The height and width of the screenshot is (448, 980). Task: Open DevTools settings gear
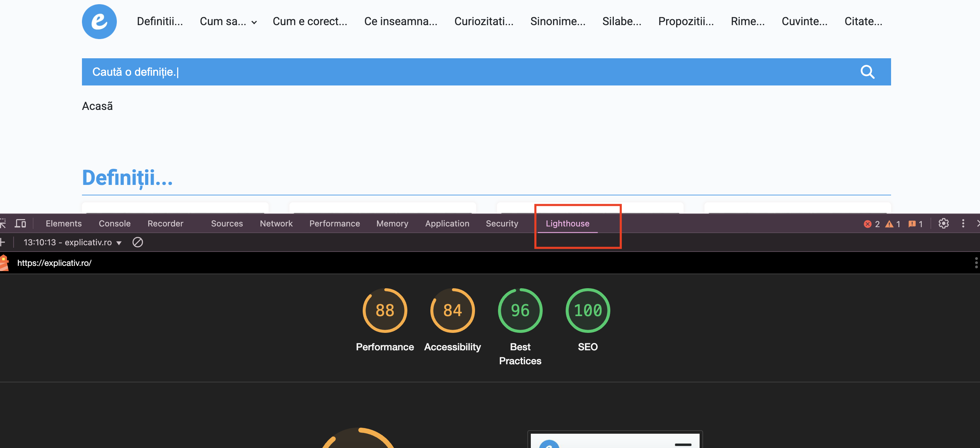pos(943,223)
